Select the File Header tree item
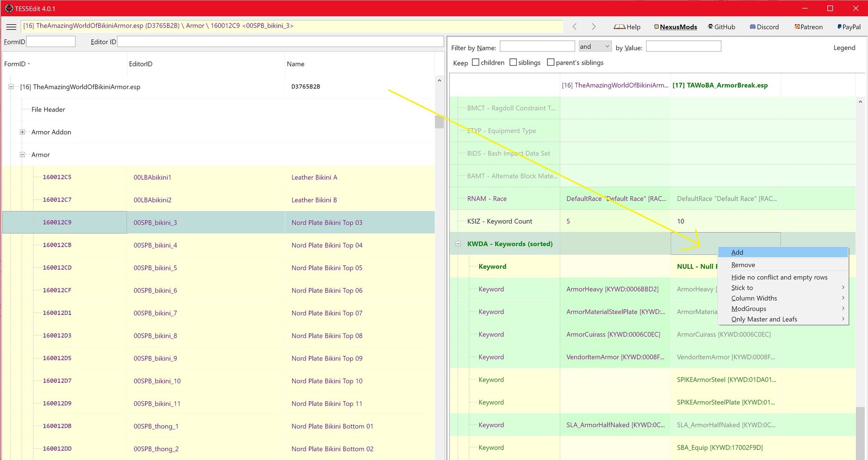Image resolution: width=868 pixels, height=460 pixels. pos(48,109)
